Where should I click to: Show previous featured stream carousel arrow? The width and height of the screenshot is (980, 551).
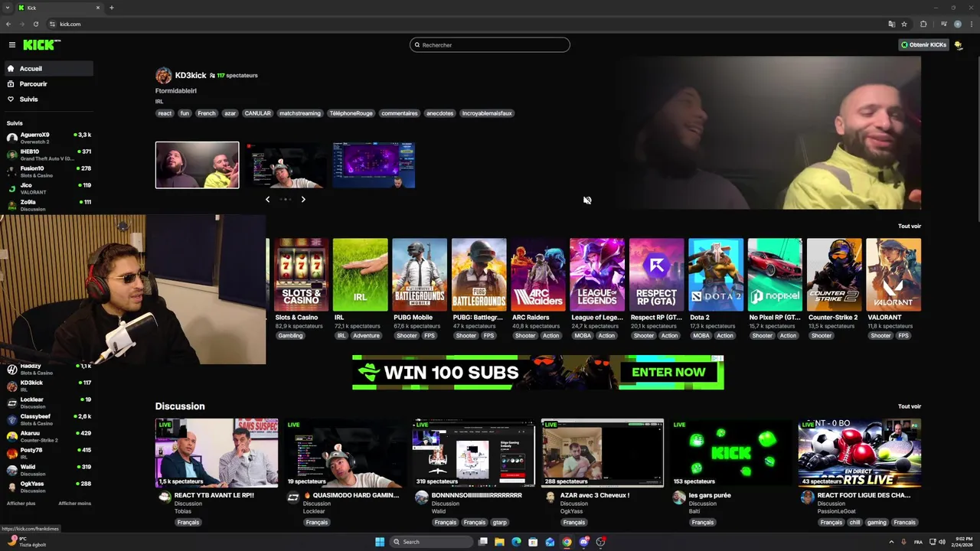[x=267, y=199]
